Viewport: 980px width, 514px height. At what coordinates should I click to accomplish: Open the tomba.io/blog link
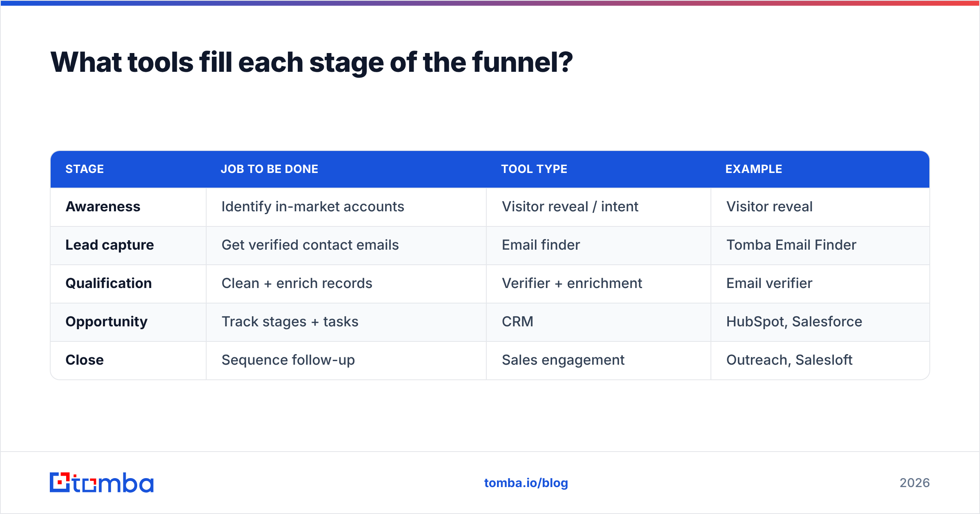(526, 483)
